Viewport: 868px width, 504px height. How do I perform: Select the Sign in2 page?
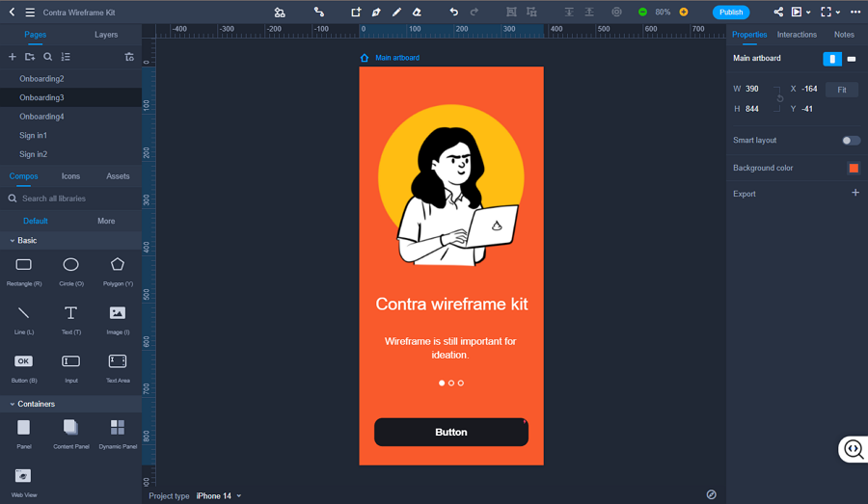(x=70, y=154)
